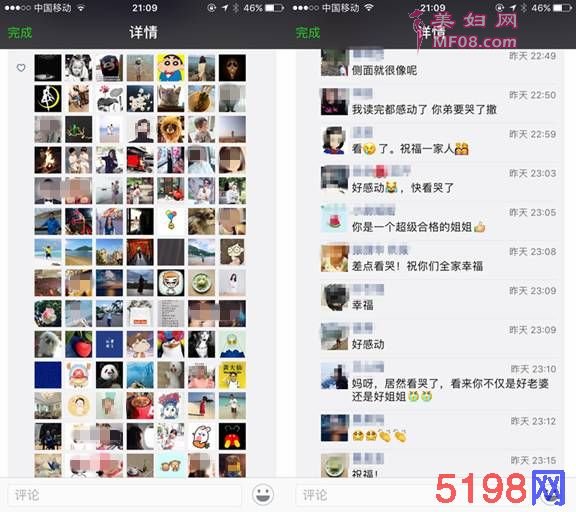Open the Mickey Mouse shorts avatar
Image resolution: width=576 pixels, height=512 pixels.
232,436
